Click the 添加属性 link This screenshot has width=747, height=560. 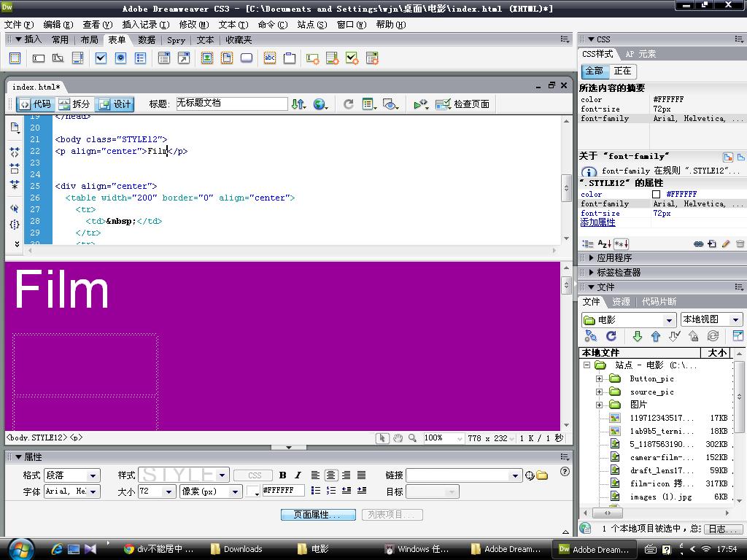click(597, 222)
